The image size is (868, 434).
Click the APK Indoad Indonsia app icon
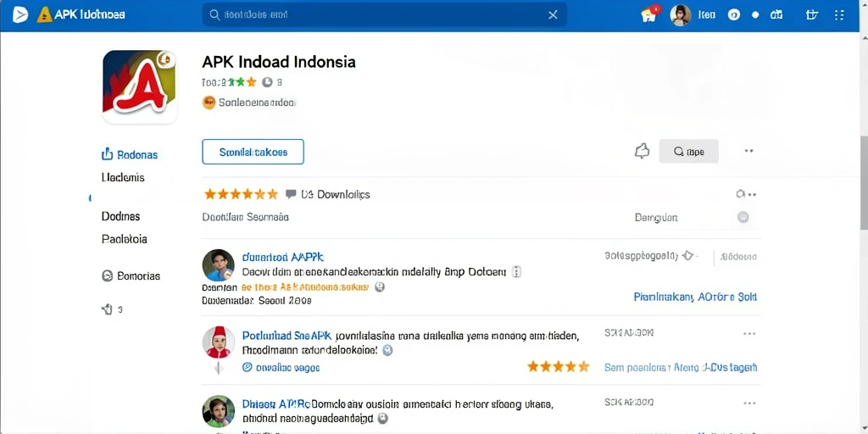coord(140,87)
